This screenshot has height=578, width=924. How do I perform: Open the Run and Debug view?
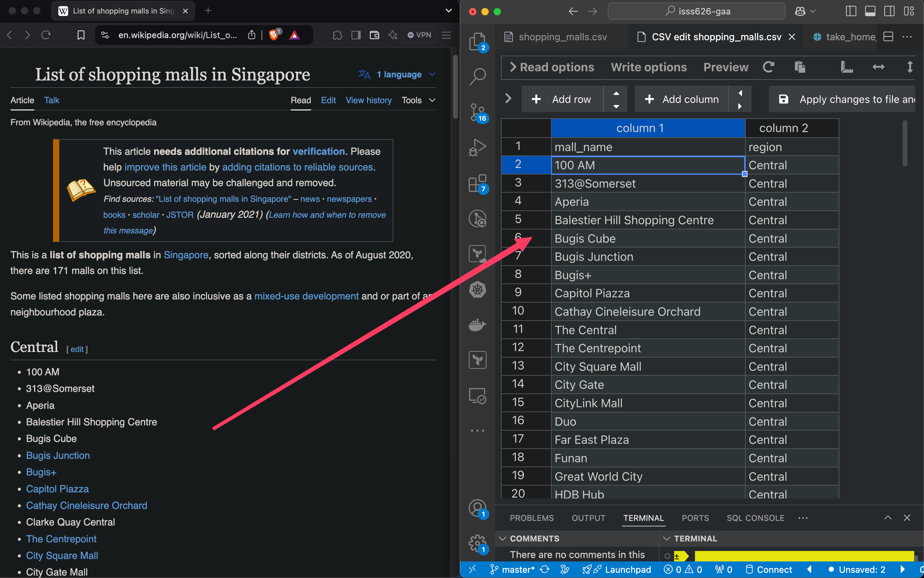click(x=477, y=147)
